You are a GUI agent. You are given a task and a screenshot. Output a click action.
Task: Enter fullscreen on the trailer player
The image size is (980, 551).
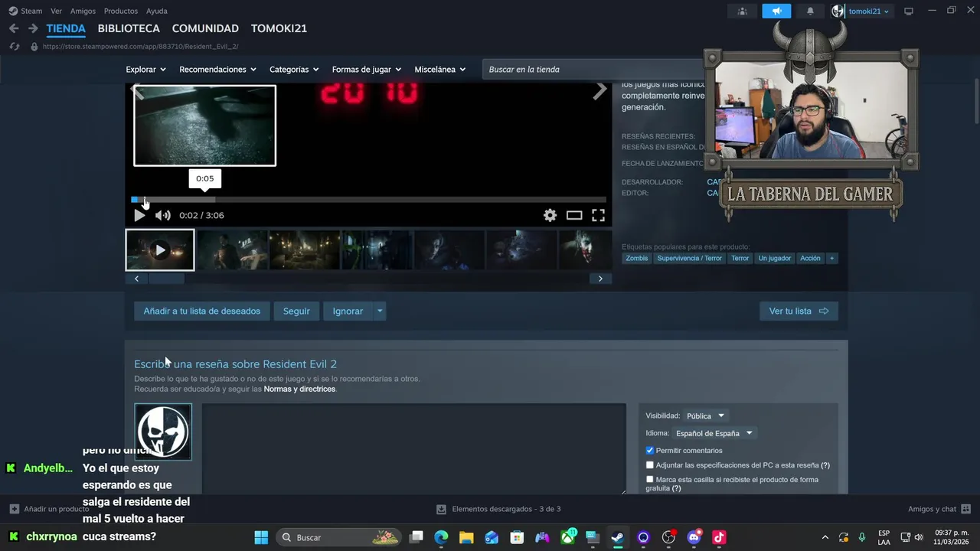pos(598,216)
